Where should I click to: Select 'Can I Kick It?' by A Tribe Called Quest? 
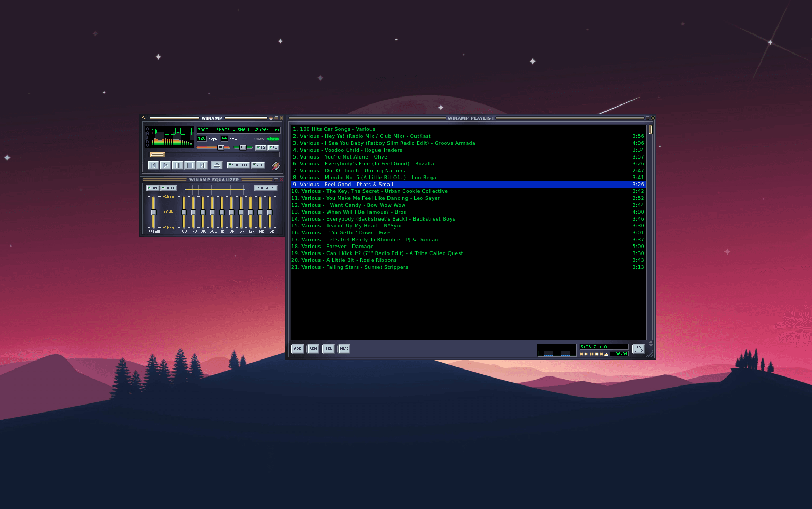[468, 253]
